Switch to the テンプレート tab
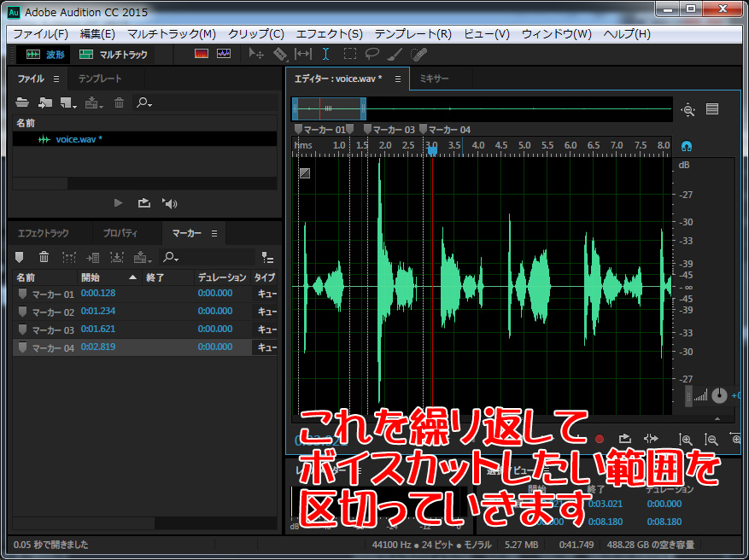This screenshot has height=560, width=749. coord(100,79)
